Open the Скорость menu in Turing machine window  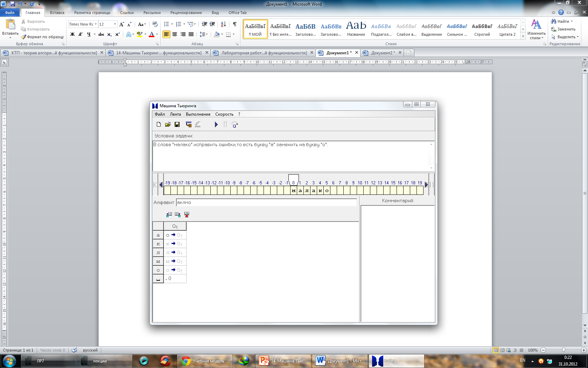pos(224,114)
